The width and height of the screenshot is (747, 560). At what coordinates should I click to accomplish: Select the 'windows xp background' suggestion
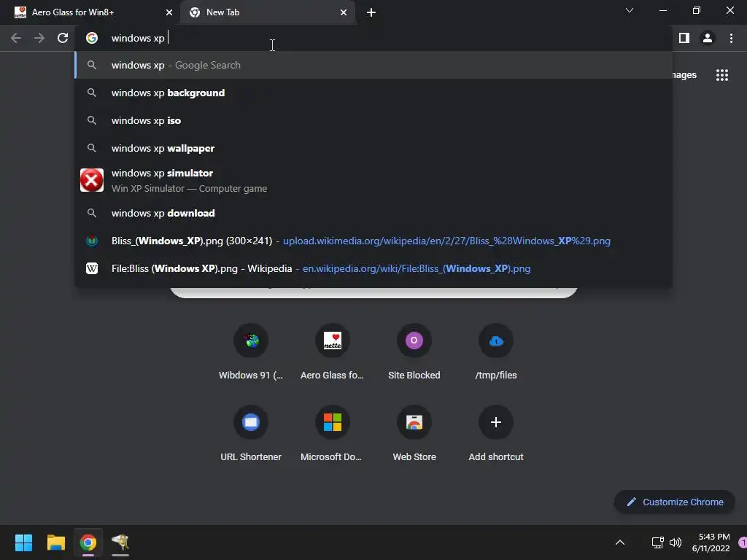pos(373,93)
